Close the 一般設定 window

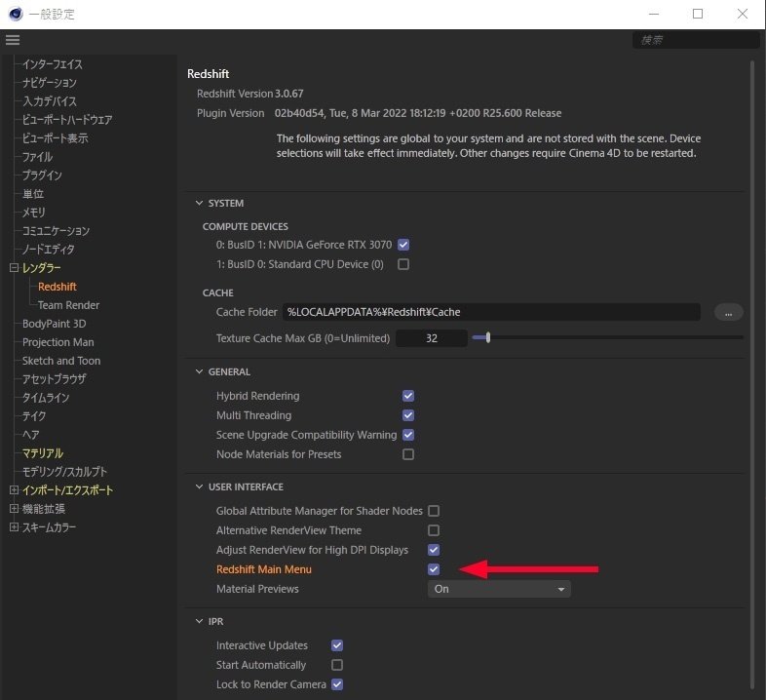pos(742,14)
